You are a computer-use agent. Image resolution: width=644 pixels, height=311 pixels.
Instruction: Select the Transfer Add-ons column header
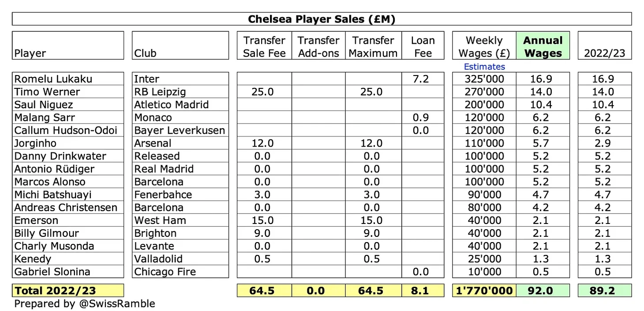(318, 46)
